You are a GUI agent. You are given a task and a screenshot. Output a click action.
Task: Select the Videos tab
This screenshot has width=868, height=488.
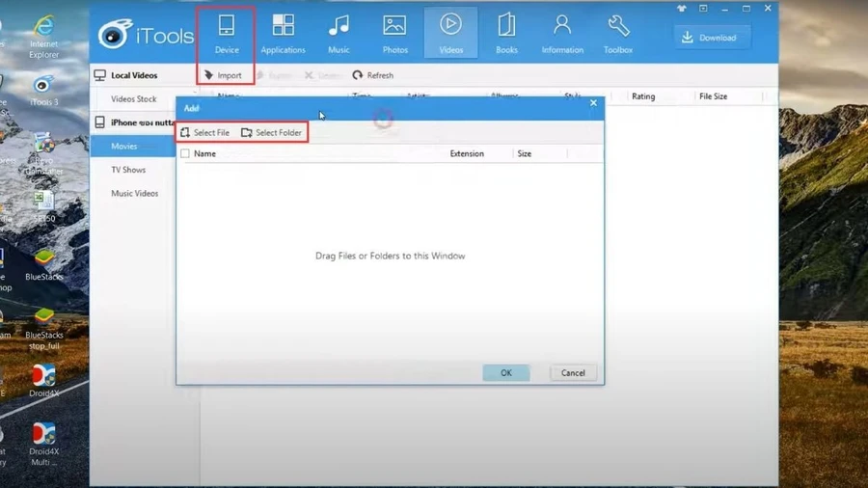coord(450,35)
